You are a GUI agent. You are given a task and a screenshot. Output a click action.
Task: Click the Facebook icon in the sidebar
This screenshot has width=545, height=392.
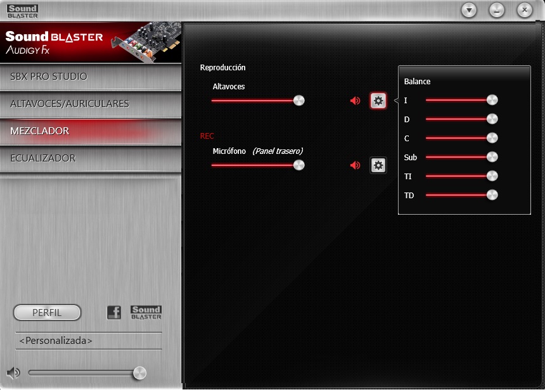(114, 312)
